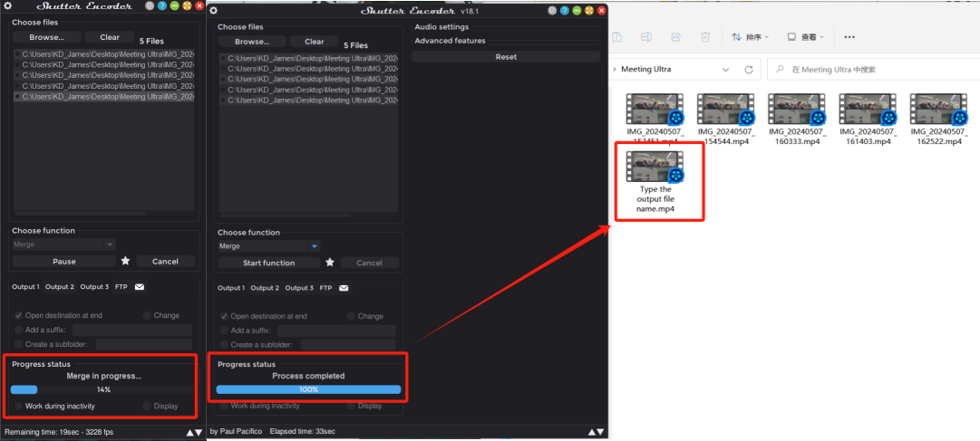Click horizontal scrollbar under left window file list
The width and height of the screenshot is (980, 441).
click(x=80, y=213)
